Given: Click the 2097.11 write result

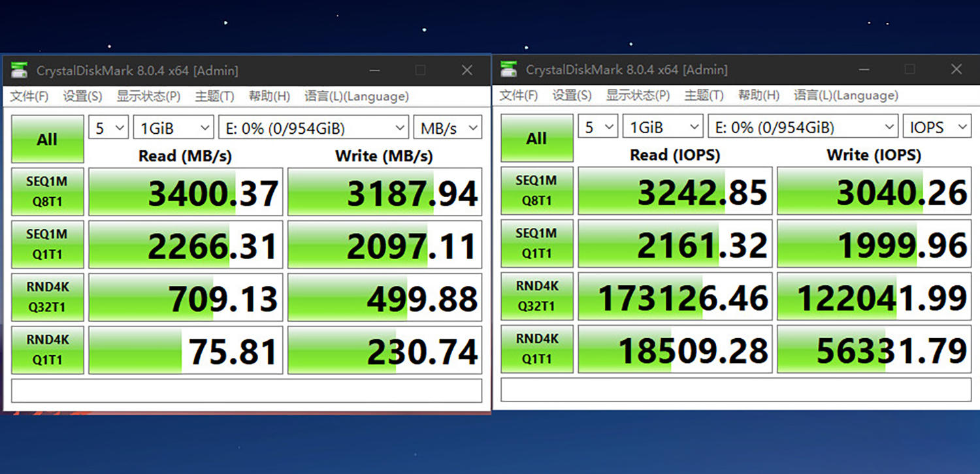Looking at the screenshot, I should (385, 245).
